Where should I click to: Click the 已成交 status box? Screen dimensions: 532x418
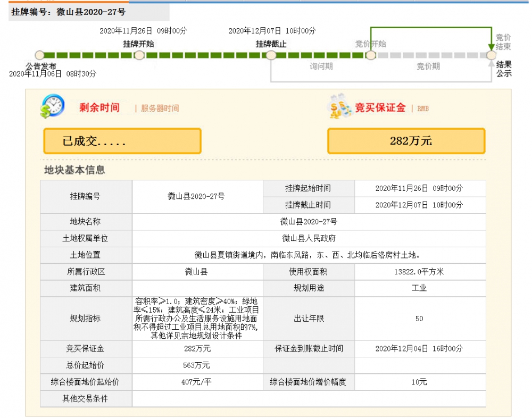tap(122, 141)
